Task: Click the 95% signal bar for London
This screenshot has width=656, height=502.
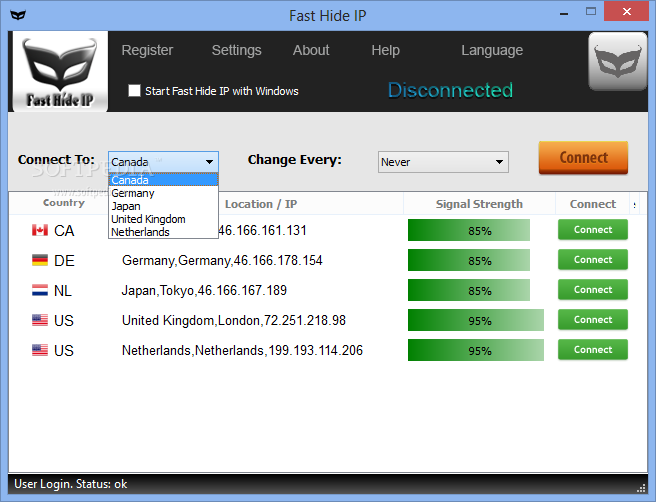Action: 476,320
